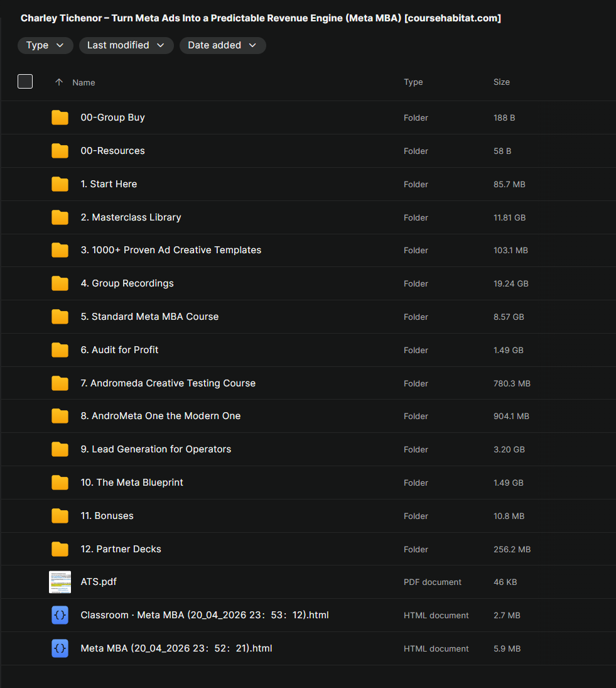The width and height of the screenshot is (616, 688).
Task: Click the 3. 1000+ Proven Ad Creative Templates folder icon
Action: pyautogui.click(x=60, y=250)
